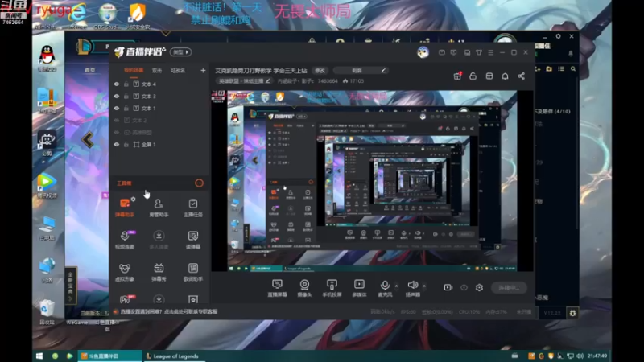Click the taskbar volume icon
This screenshot has width=644, height=362.
pyautogui.click(x=580, y=356)
